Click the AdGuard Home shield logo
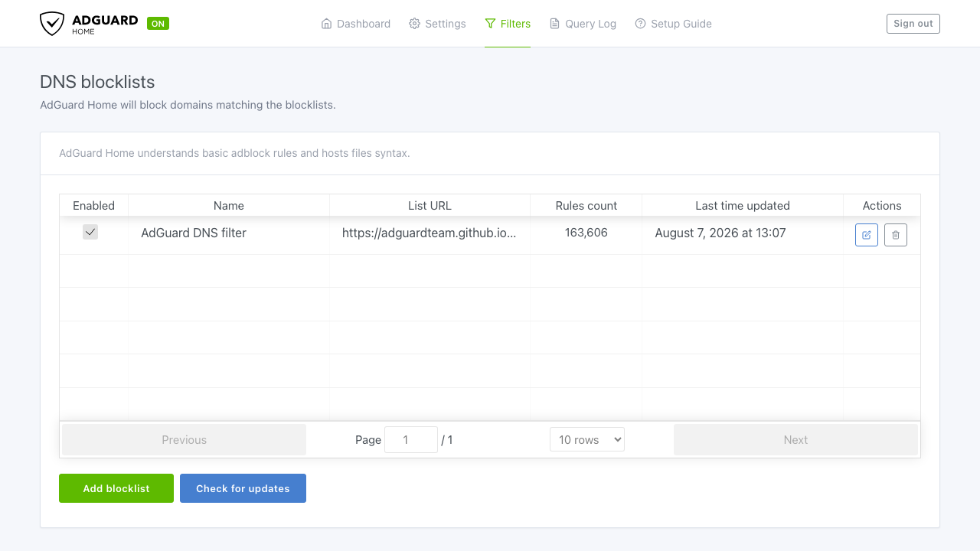Image resolution: width=980 pixels, height=551 pixels. coord(52,24)
